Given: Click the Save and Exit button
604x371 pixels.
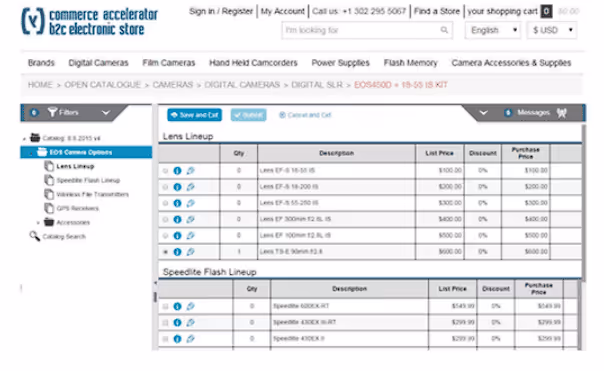Looking at the screenshot, I should (195, 115).
